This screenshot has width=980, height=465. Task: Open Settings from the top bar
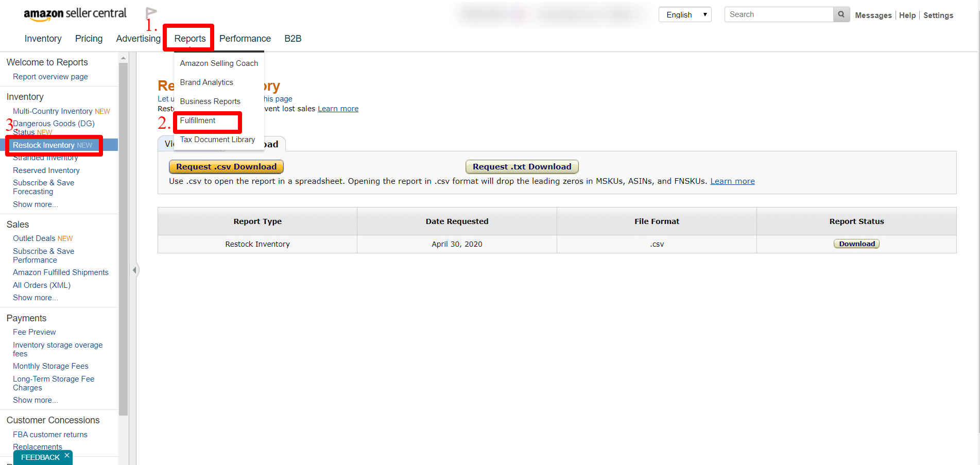pyautogui.click(x=938, y=15)
